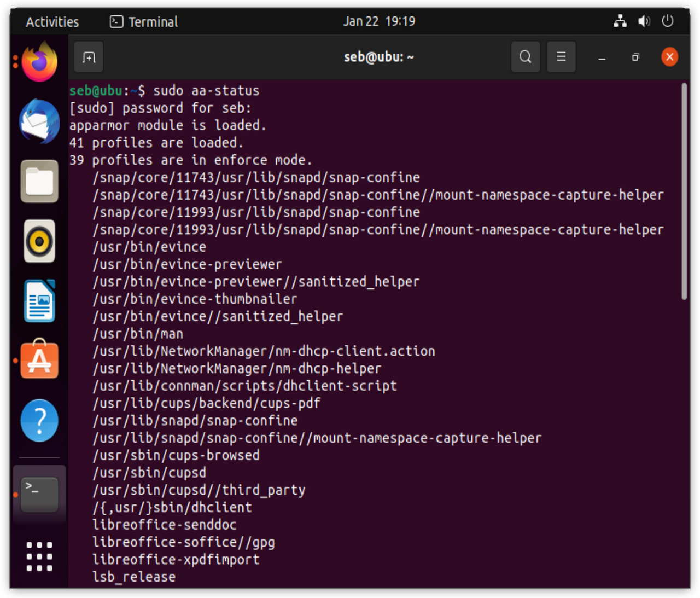Open the terminal hamburger menu
Image resolution: width=700 pixels, height=598 pixels.
tap(561, 57)
